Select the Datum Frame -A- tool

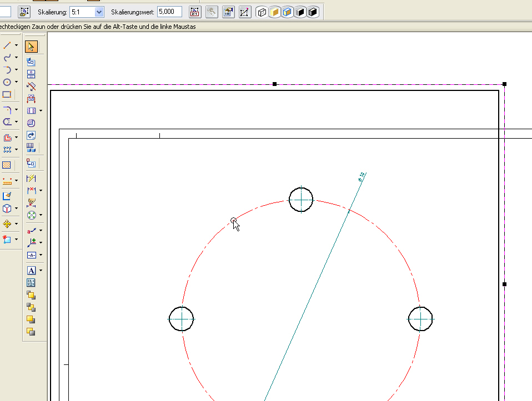click(x=31, y=255)
